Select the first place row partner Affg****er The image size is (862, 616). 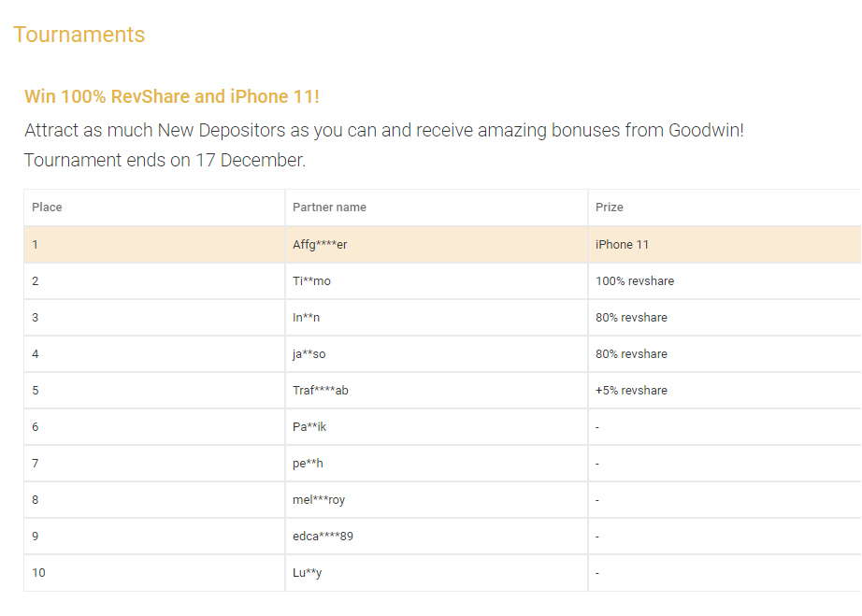click(320, 245)
